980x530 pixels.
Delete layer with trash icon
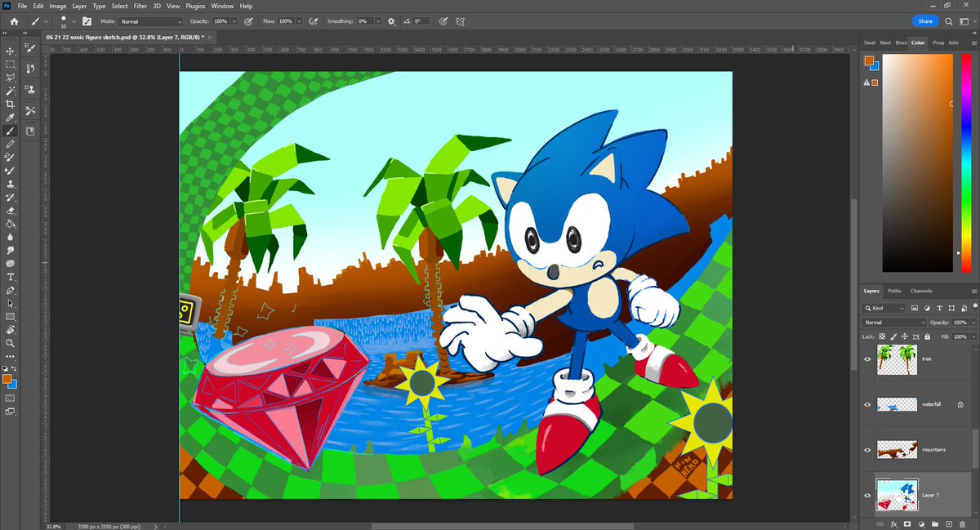pyautogui.click(x=961, y=523)
